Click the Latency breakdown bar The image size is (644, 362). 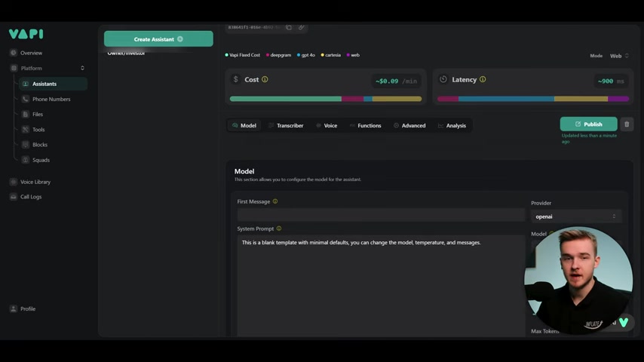533,99
